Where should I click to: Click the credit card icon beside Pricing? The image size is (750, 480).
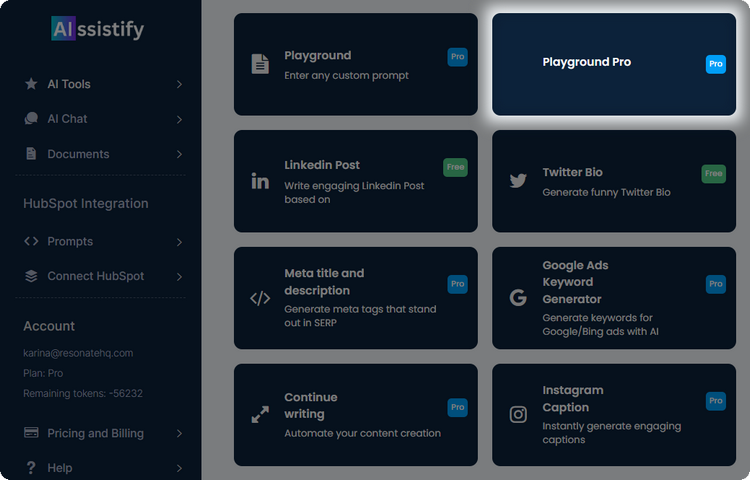pyautogui.click(x=31, y=433)
